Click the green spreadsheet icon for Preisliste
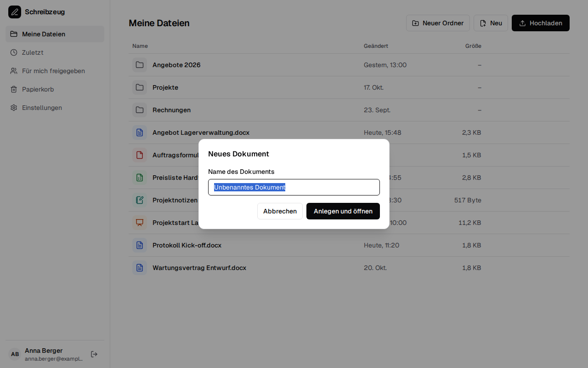The width and height of the screenshot is (588, 368). (x=140, y=178)
